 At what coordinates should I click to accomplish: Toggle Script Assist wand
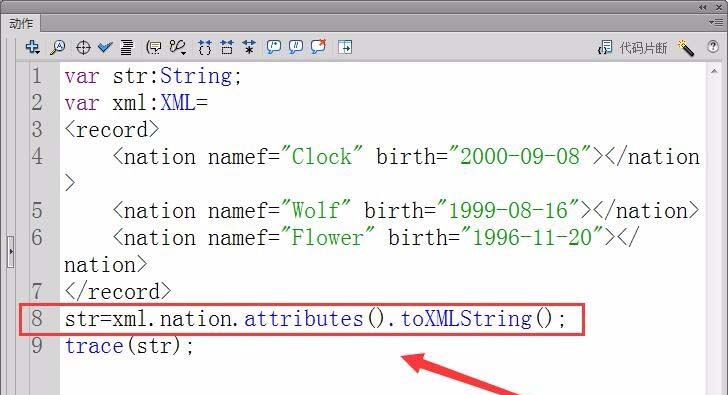686,47
